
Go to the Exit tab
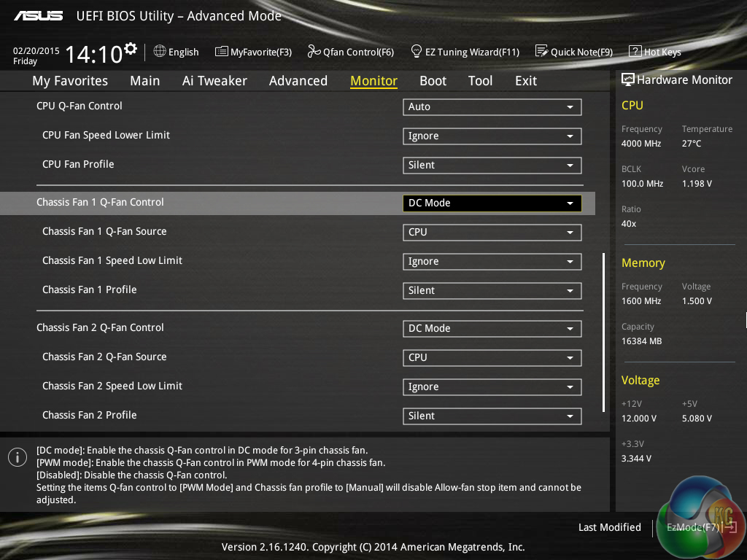[x=526, y=81]
